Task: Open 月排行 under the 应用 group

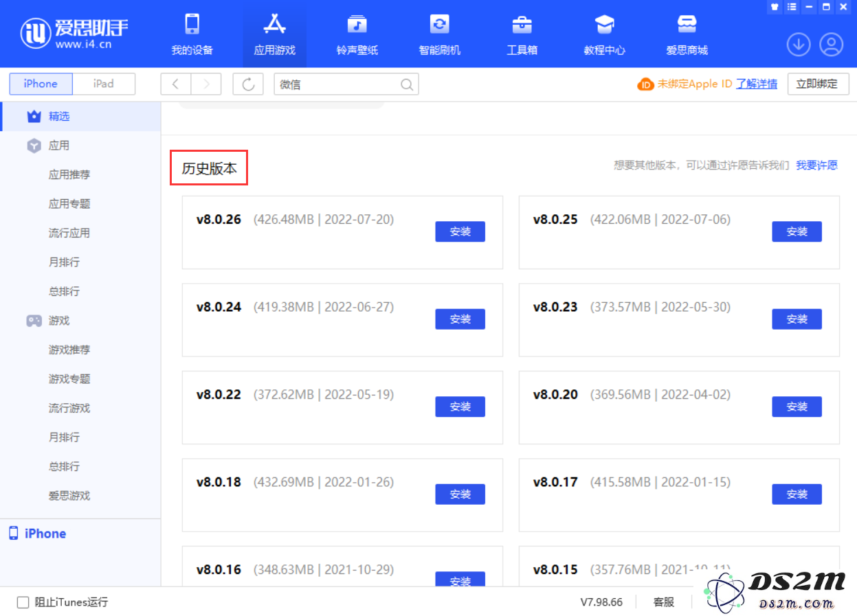Action: [x=65, y=262]
